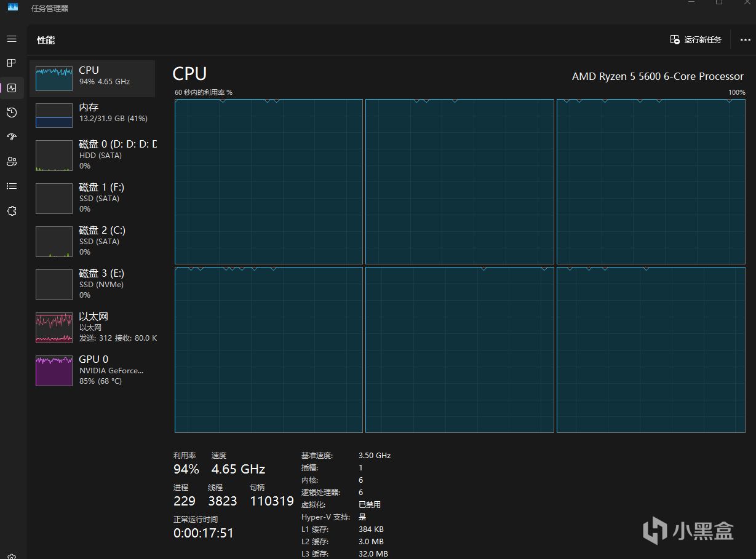Click the handle count 110319
This screenshot has height=559, width=756.
[272, 501]
